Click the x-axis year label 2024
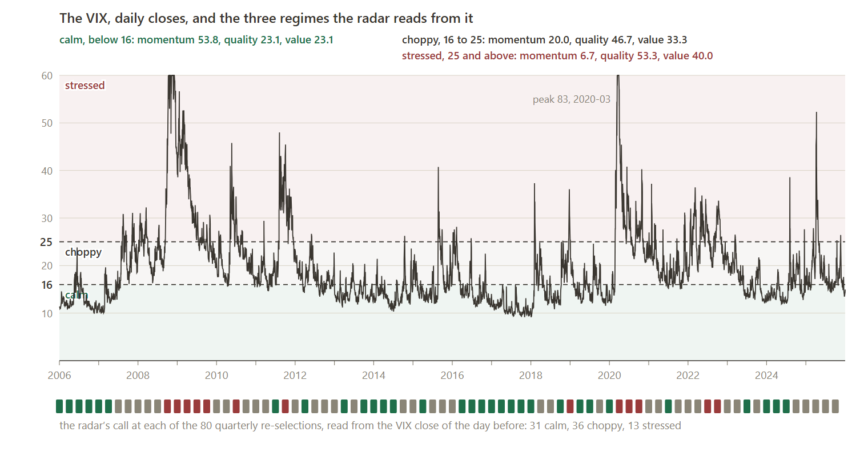 (x=766, y=376)
